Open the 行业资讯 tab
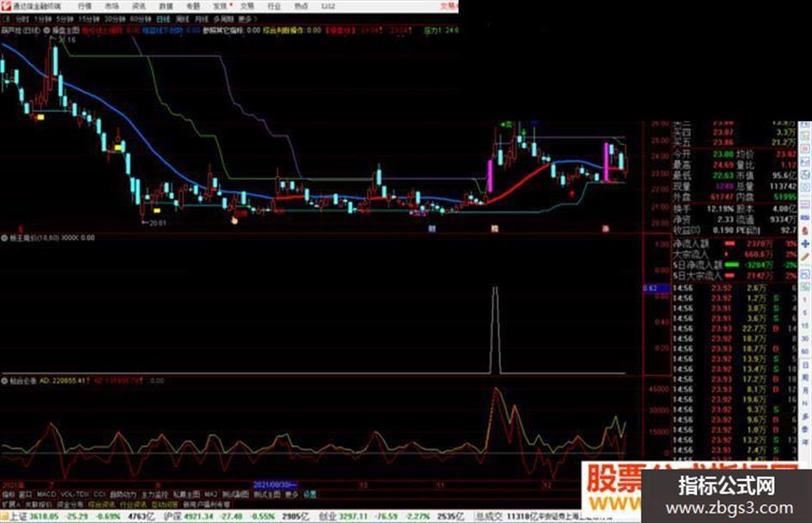The image size is (812, 523). (133, 504)
